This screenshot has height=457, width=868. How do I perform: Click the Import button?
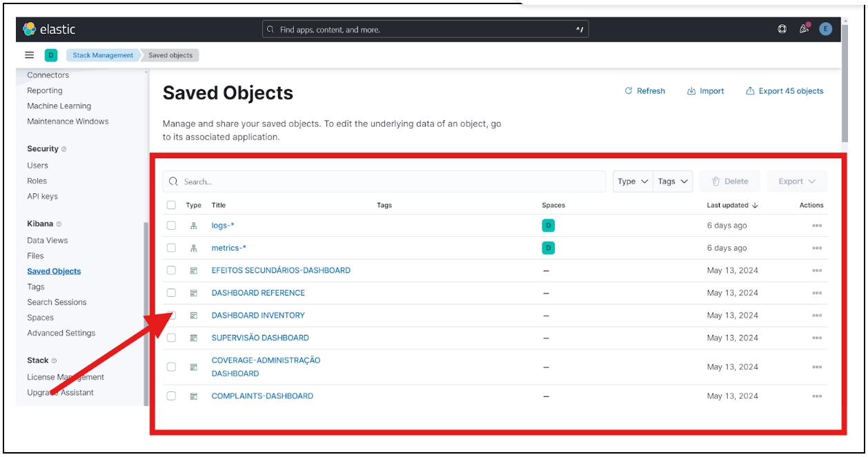pos(706,91)
